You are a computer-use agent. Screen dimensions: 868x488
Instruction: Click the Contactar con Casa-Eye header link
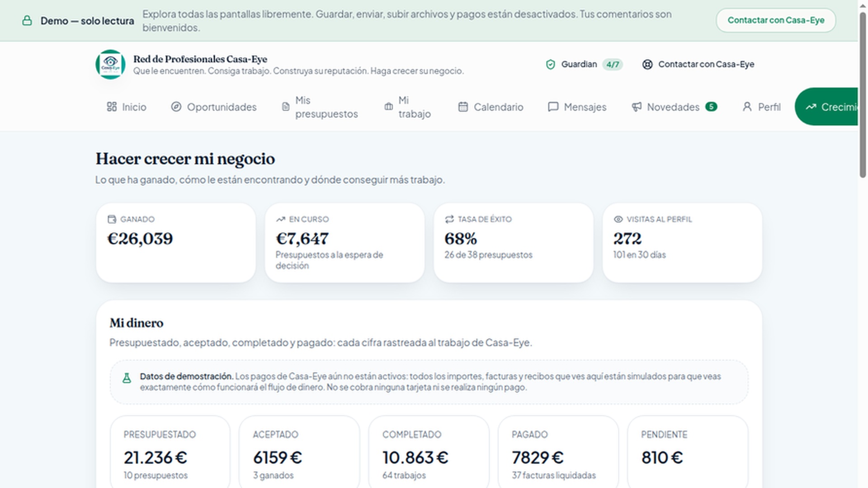coord(698,65)
